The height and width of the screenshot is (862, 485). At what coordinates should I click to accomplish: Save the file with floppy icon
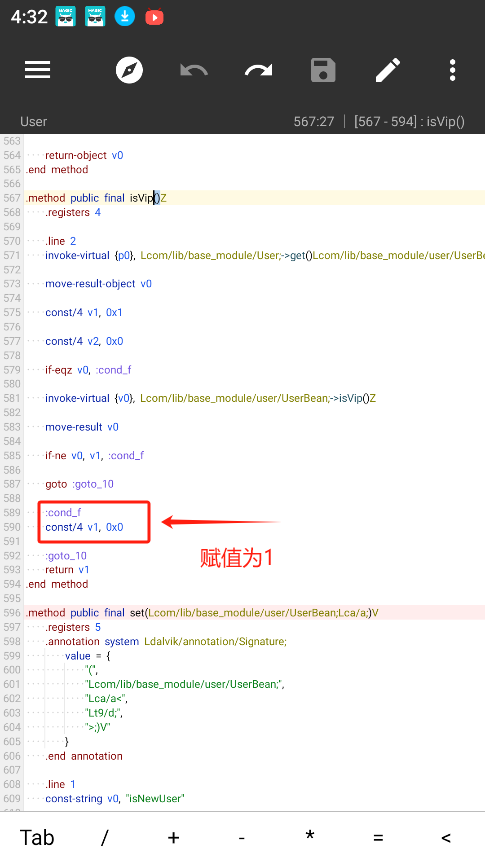click(x=323, y=70)
